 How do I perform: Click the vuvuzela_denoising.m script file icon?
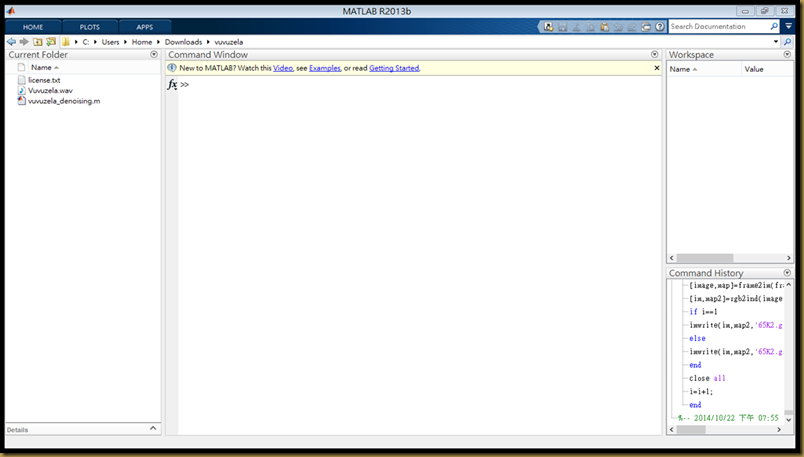point(22,101)
